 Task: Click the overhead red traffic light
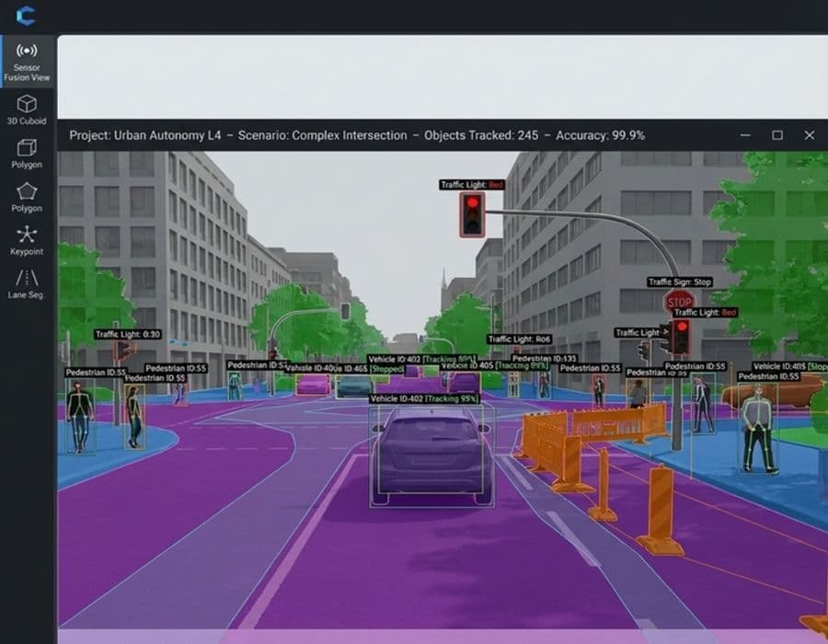[x=473, y=213]
